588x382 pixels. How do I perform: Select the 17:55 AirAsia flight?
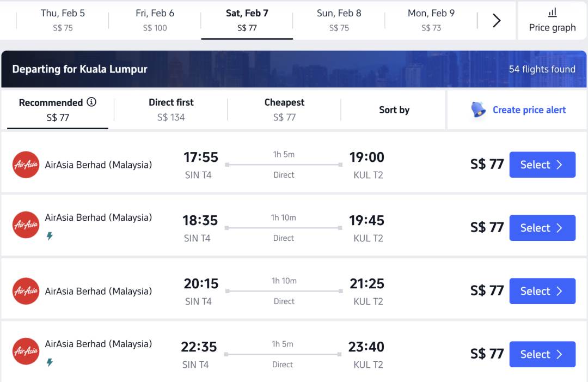pyautogui.click(x=542, y=165)
